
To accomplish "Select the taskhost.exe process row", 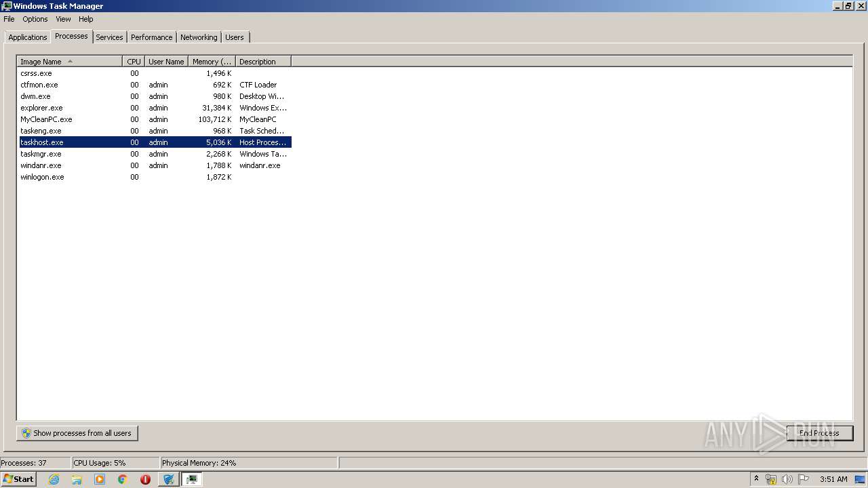I will point(155,142).
